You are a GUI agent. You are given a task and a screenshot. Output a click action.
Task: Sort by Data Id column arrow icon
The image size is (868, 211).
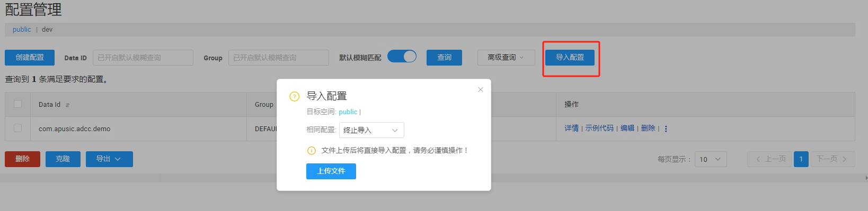(67, 105)
